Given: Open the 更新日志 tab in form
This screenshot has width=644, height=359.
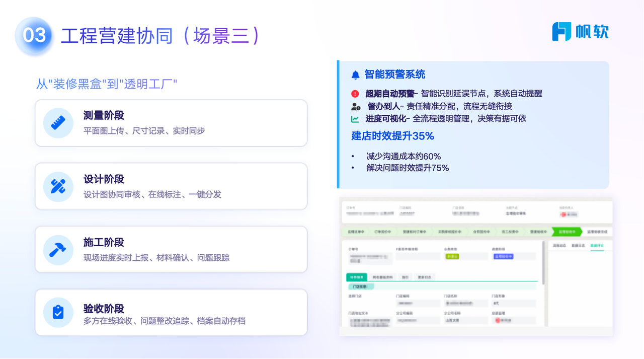Looking at the screenshot, I should (424, 277).
